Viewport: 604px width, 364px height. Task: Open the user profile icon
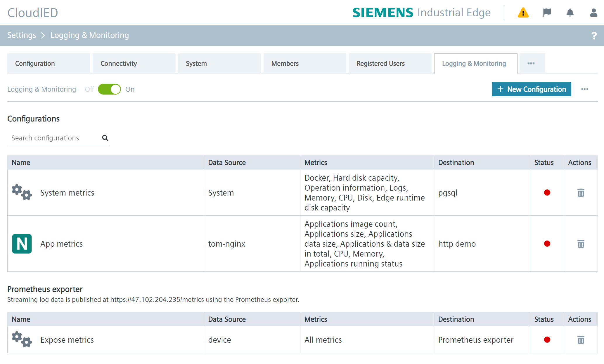593,13
